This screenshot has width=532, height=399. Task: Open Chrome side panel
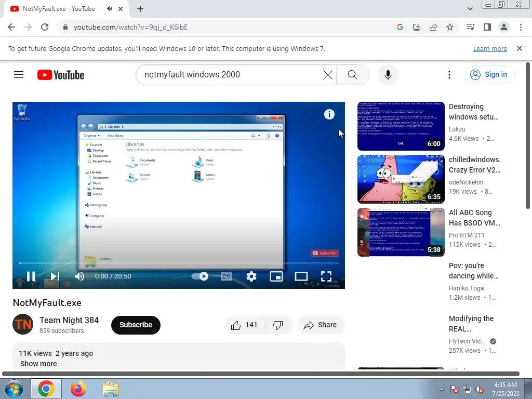(x=487, y=27)
